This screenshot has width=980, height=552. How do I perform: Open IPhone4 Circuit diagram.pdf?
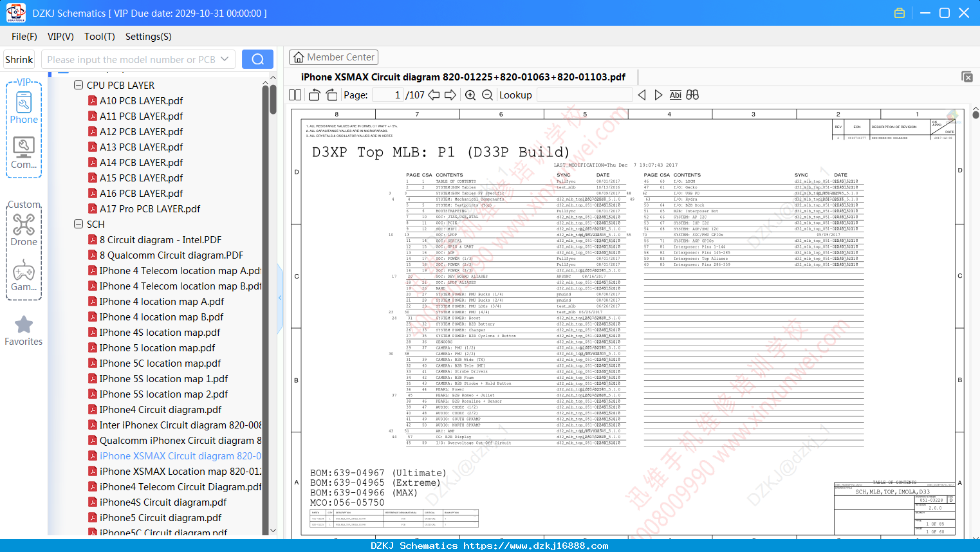coord(160,409)
